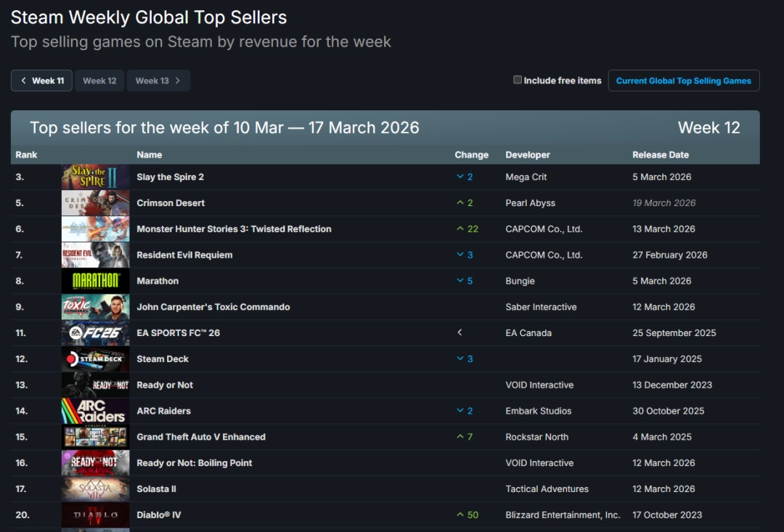Click the Slay the Spire 2 capsule image
Screen dimensions: 784x532
pos(95,176)
